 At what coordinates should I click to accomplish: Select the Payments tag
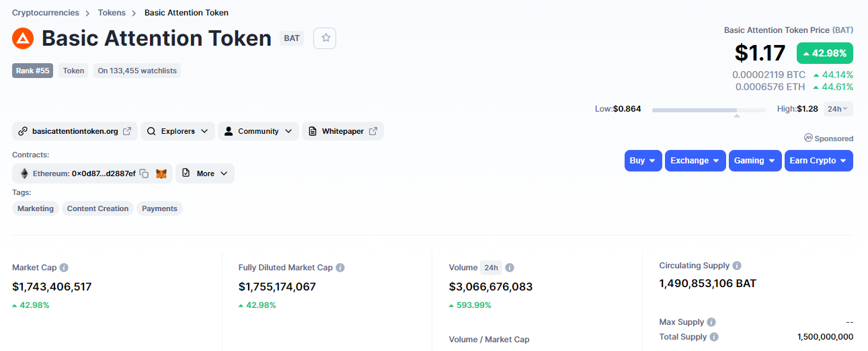(159, 208)
